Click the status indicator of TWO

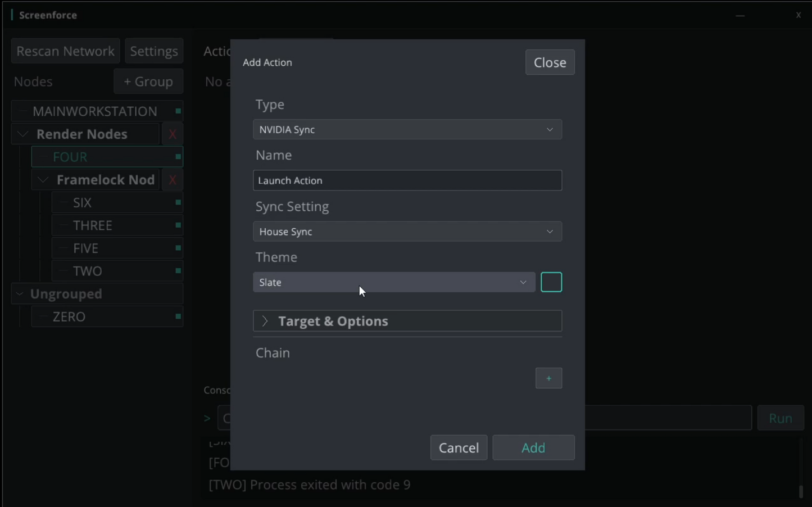[x=178, y=271]
